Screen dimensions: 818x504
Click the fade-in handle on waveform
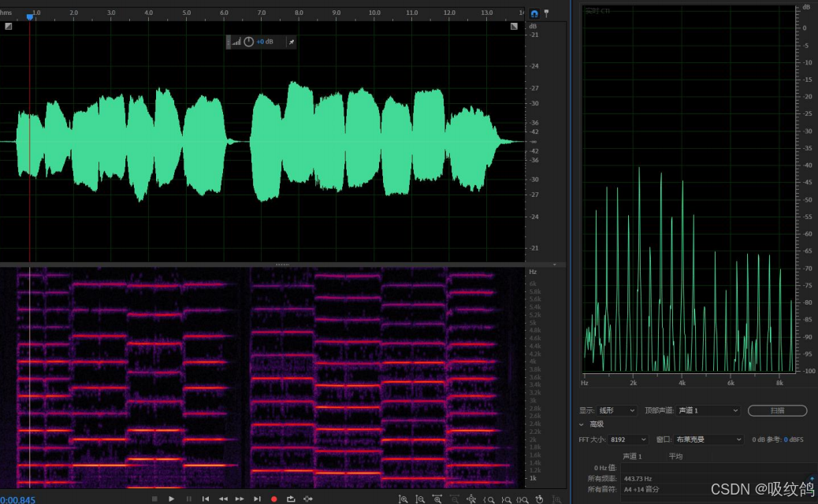tap(9, 26)
